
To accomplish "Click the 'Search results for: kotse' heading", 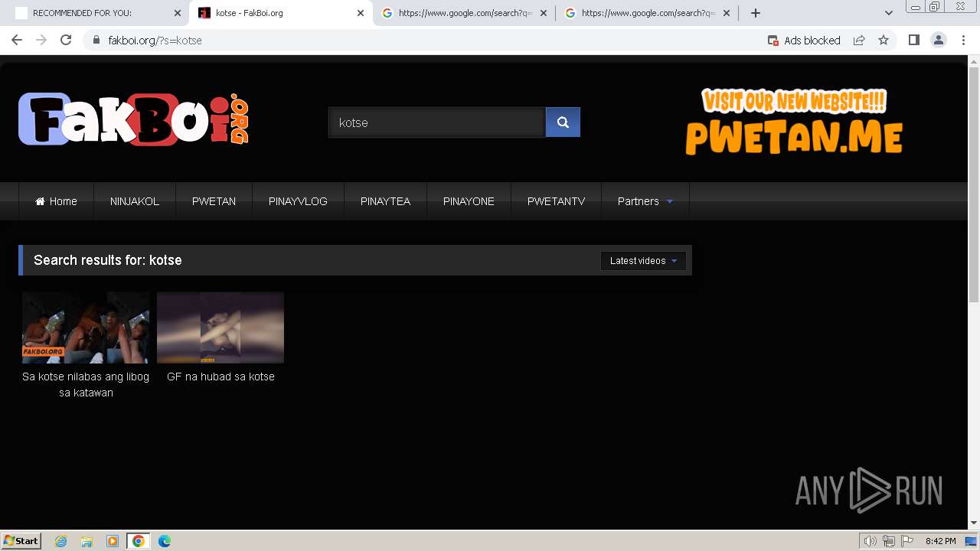I will coord(108,260).
